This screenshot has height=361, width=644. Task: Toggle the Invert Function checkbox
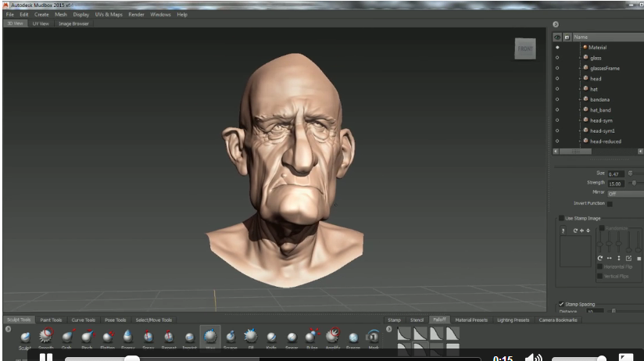610,203
